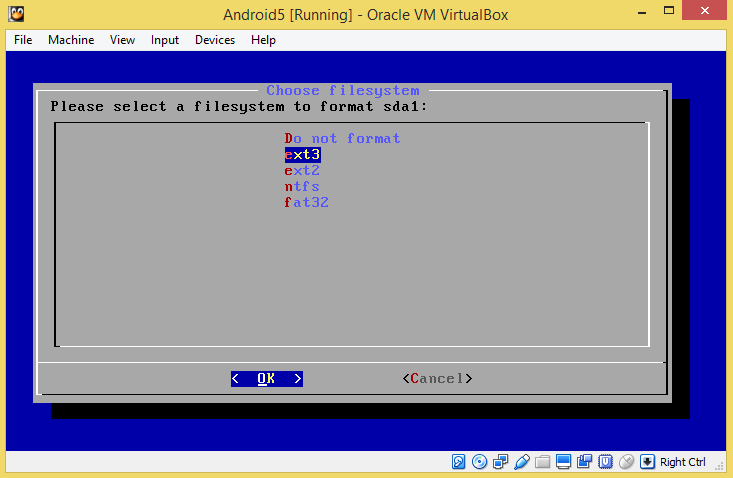Viewport: 733px width, 478px height.
Task: Click the video capture status icon
Action: pyautogui.click(x=584, y=462)
